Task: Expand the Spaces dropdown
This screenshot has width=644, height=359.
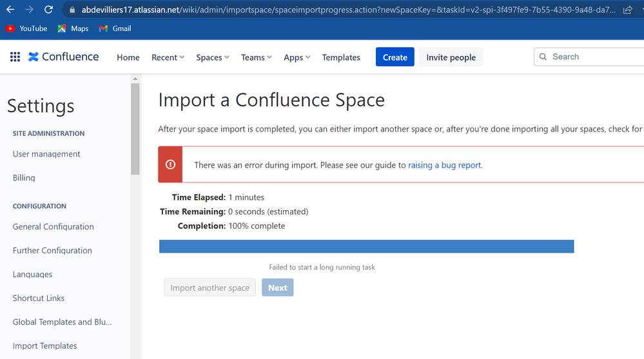Action: [x=213, y=57]
